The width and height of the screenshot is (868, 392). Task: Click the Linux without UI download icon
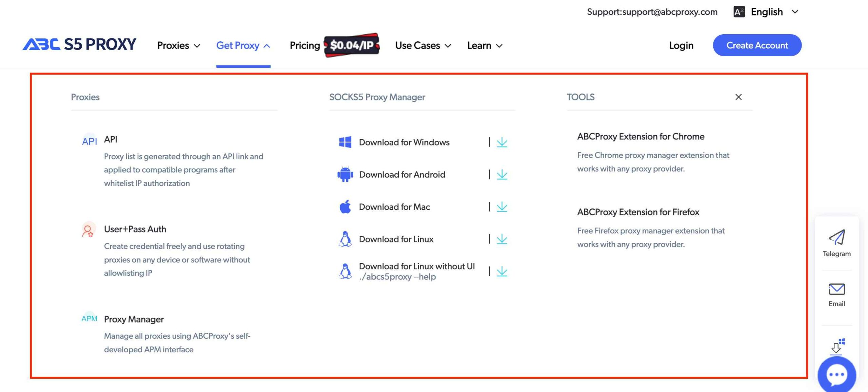click(501, 271)
